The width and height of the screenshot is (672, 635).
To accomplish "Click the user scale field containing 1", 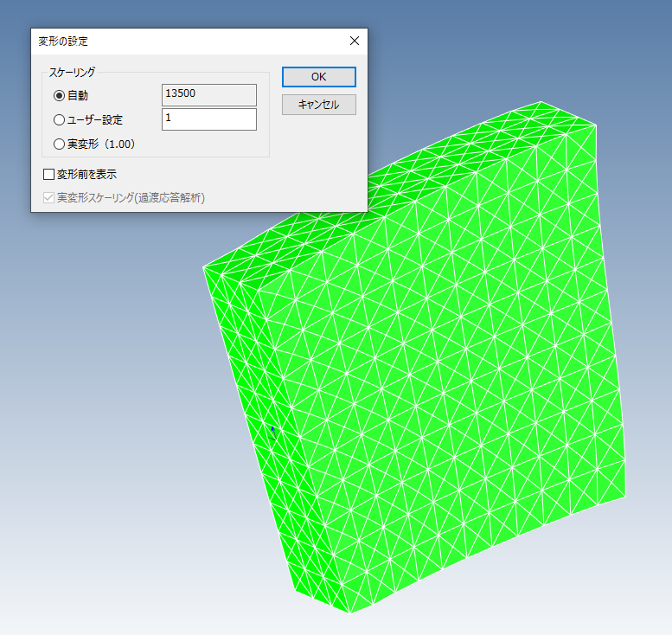I will tap(208, 119).
